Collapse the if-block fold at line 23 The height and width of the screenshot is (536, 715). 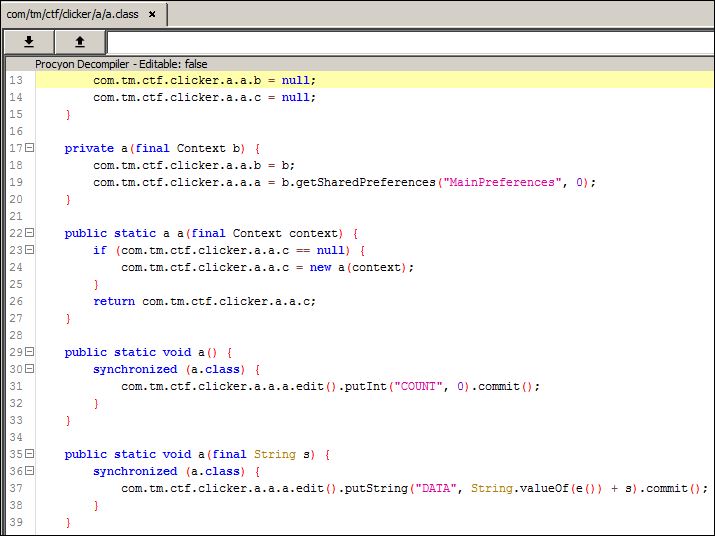pyautogui.click(x=30, y=250)
